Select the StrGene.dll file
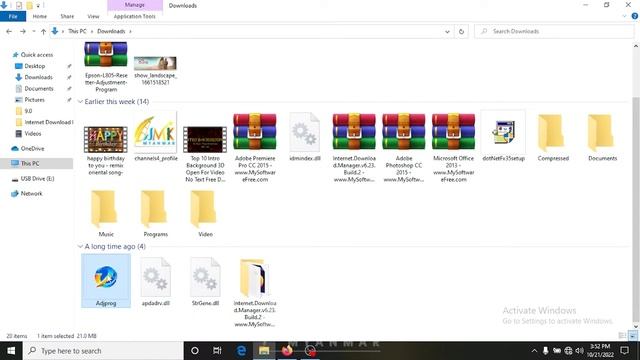This screenshot has width=640, height=360. (205, 282)
